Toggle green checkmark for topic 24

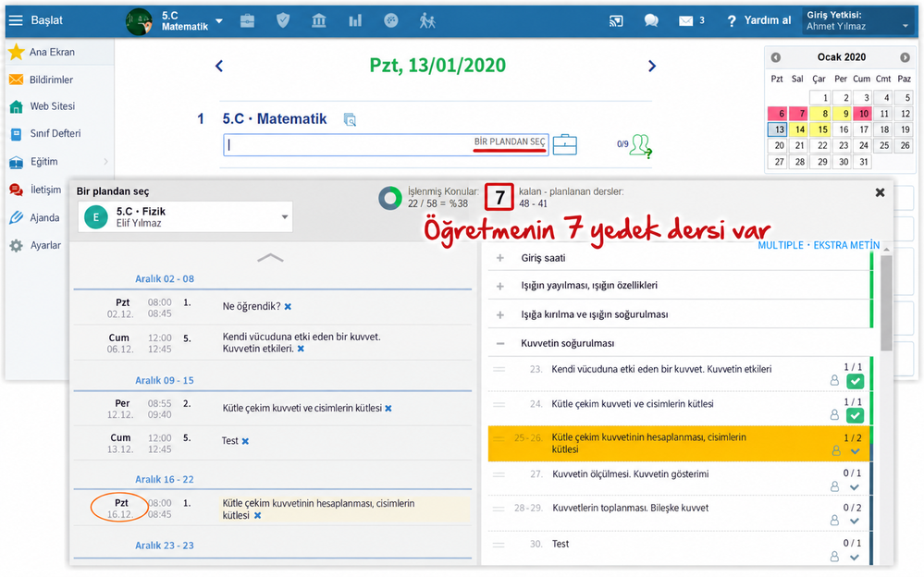point(855,415)
